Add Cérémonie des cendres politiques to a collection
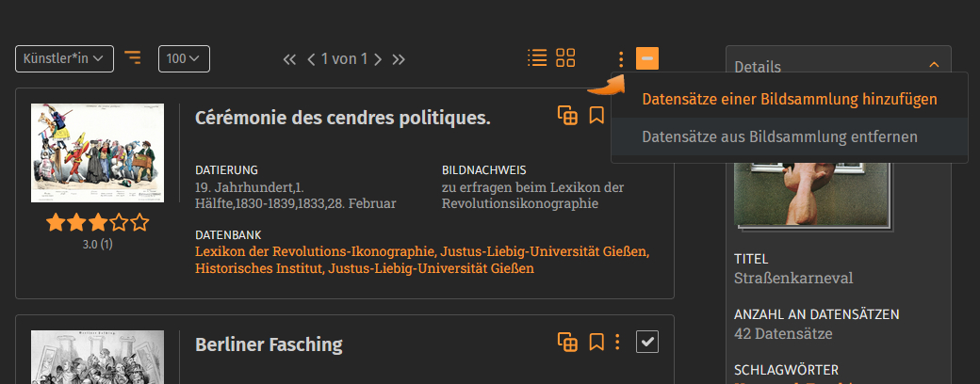Viewport: 980px width, 384px height. tap(567, 116)
